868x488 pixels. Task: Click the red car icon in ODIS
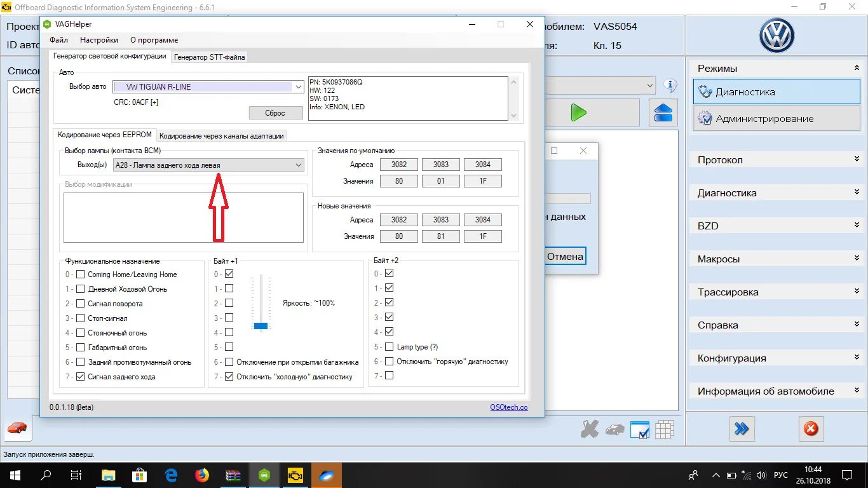coord(17,428)
